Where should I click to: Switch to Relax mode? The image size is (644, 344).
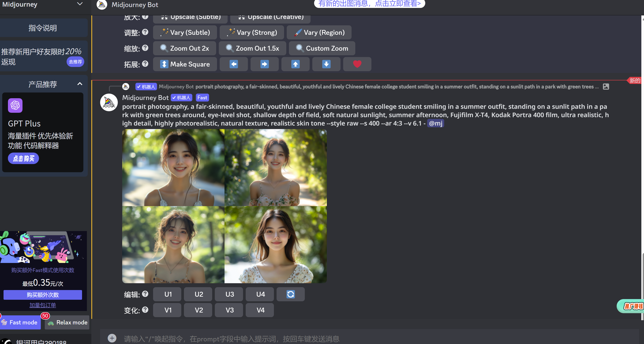(x=67, y=322)
